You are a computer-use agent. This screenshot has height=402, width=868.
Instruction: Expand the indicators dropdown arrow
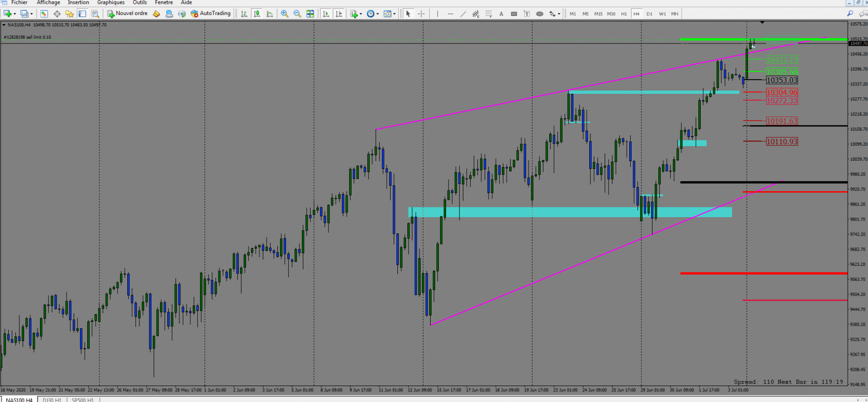[361, 14]
